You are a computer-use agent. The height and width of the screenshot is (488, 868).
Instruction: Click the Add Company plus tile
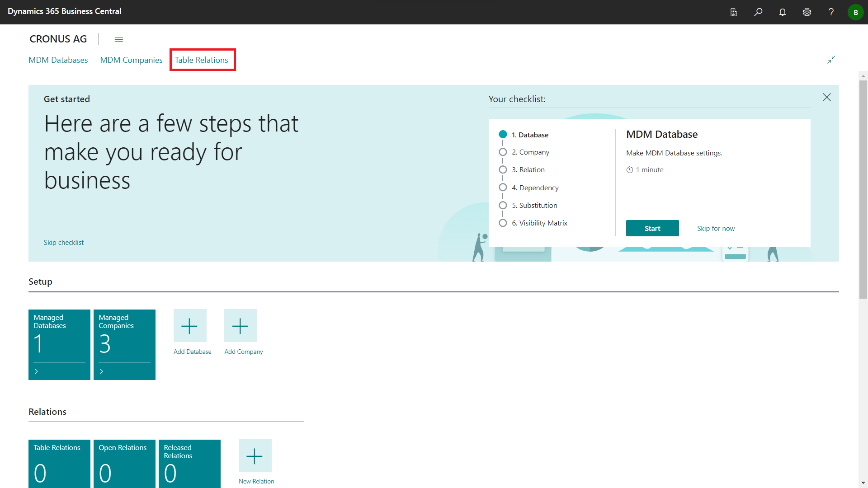241,326
